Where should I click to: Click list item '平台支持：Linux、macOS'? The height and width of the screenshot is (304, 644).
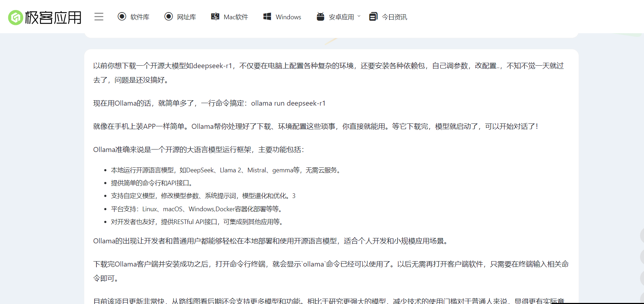(x=197, y=209)
